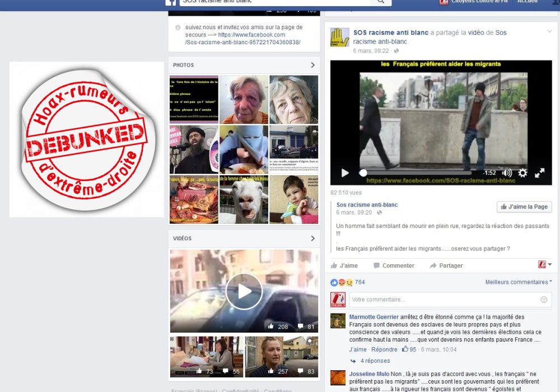Open the black text photo thumbnail

click(x=194, y=100)
